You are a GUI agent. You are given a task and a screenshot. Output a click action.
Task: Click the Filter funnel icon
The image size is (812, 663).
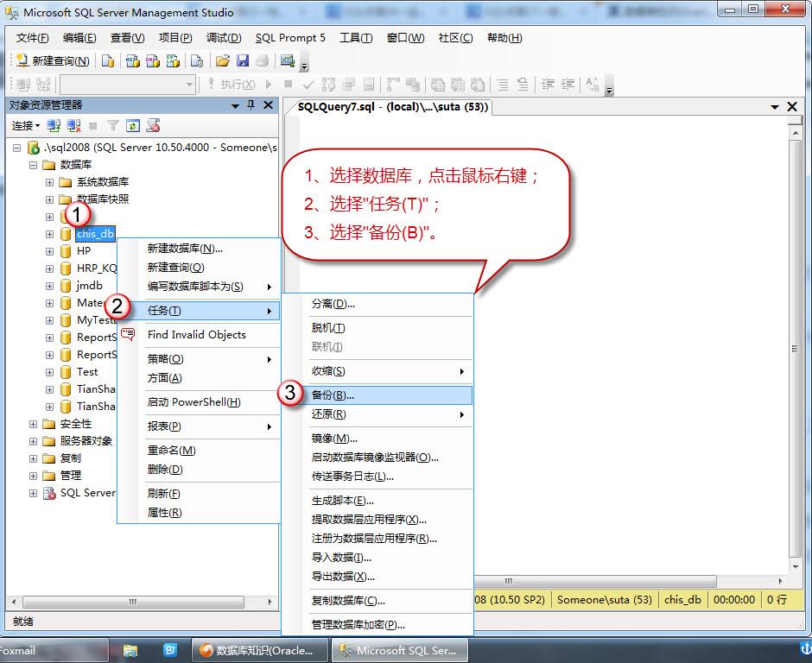(x=113, y=126)
